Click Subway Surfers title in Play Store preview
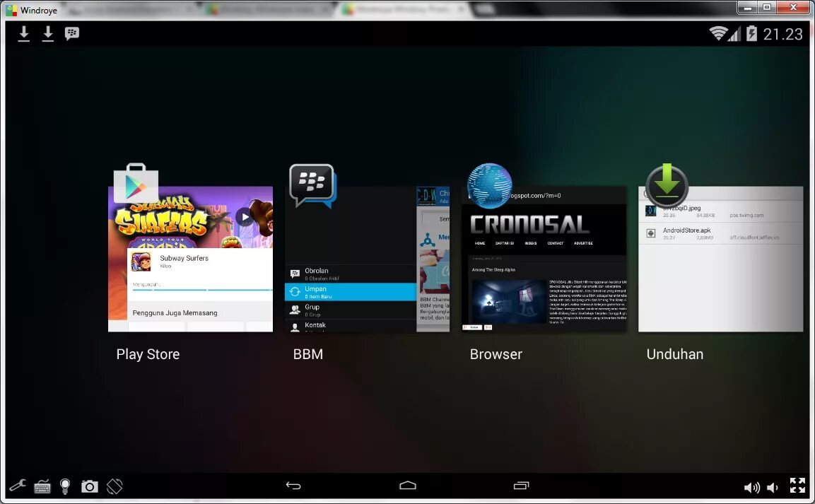The height and width of the screenshot is (504, 815). coord(184,258)
